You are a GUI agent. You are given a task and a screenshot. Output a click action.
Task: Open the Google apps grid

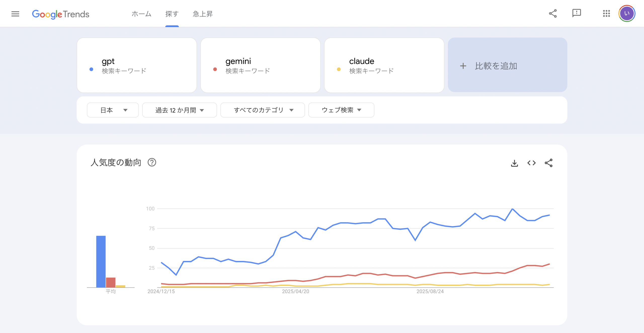tap(606, 14)
